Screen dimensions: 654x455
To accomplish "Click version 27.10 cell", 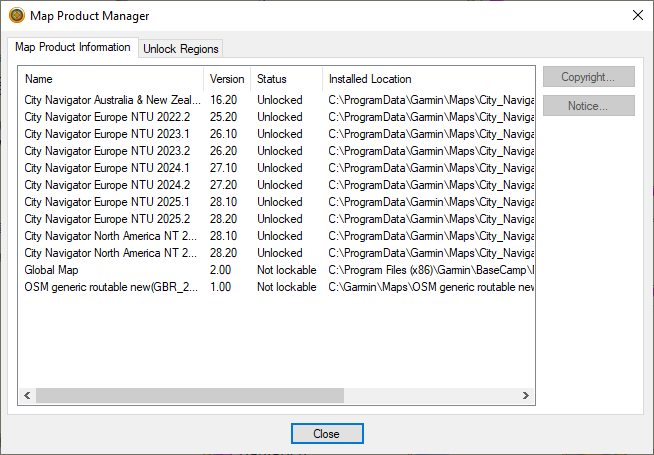I will (224, 168).
